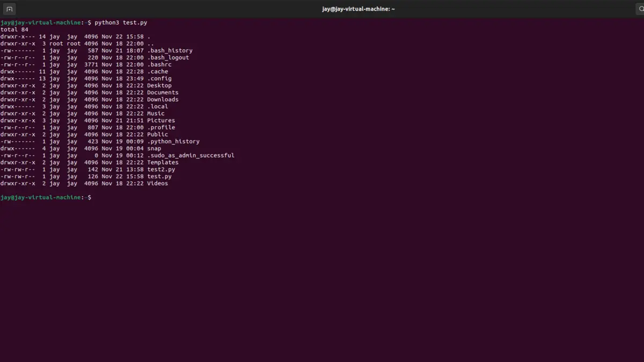The height and width of the screenshot is (362, 644).
Task: Select the Documents directory name
Action: point(163,92)
